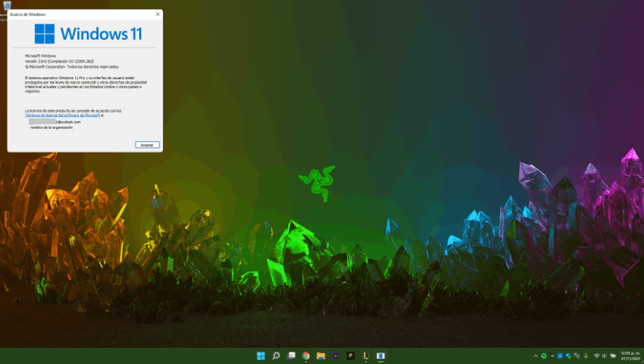
Task: Open the NVIDIA tray icon
Action: (x=552, y=356)
